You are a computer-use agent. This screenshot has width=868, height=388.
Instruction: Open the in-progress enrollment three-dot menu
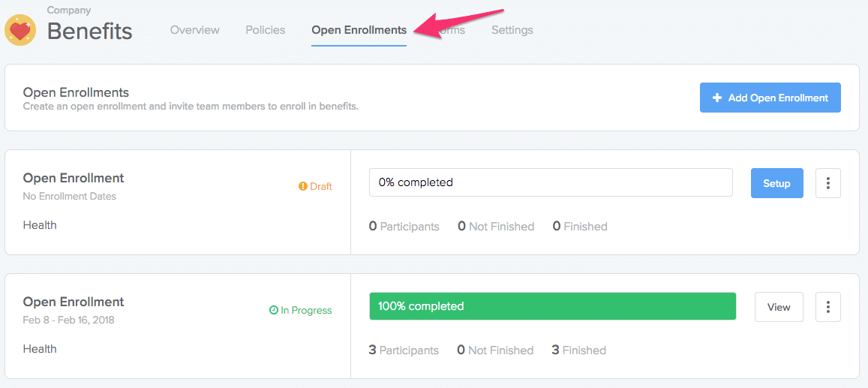827,307
